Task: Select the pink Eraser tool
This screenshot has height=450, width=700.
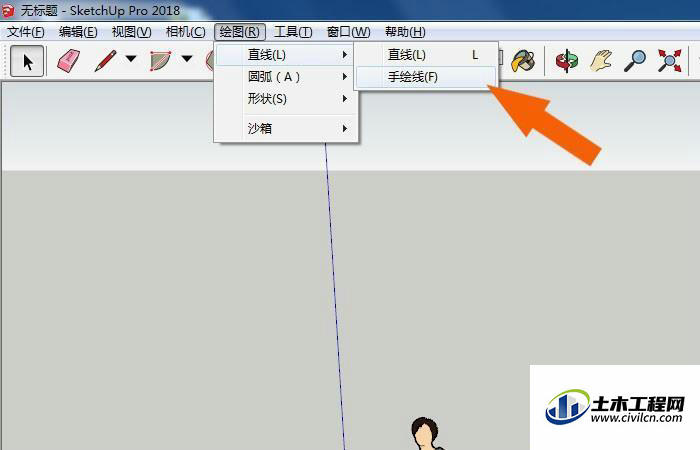Action: pyautogui.click(x=68, y=61)
